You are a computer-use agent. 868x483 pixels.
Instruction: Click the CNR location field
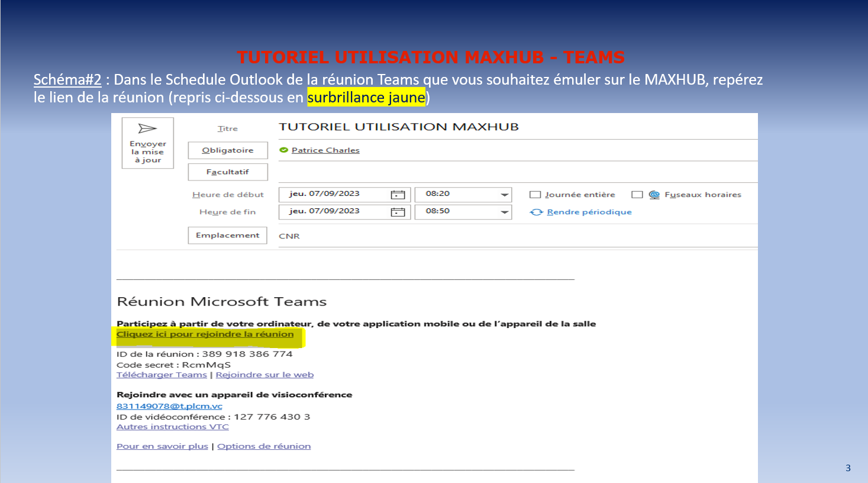point(518,236)
